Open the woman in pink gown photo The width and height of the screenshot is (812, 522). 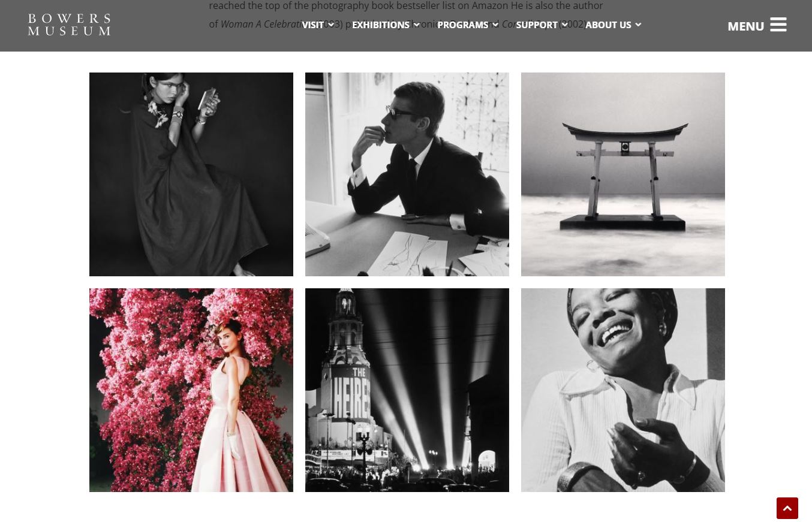coord(191,390)
